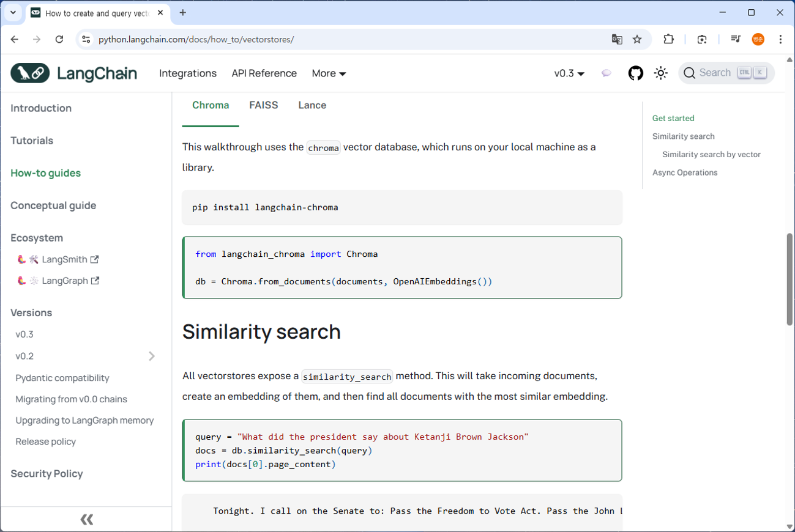
Task: Open site information icon in address bar
Action: coord(86,39)
